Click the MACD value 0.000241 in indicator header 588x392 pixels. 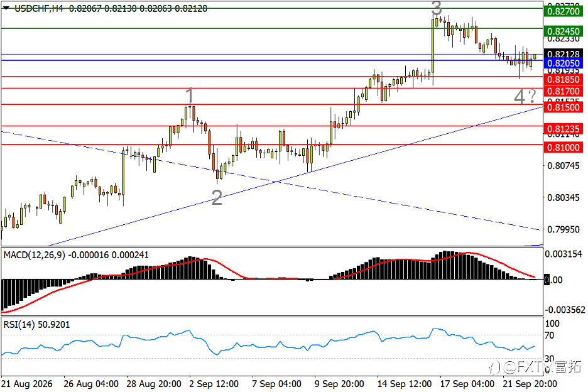(x=130, y=255)
